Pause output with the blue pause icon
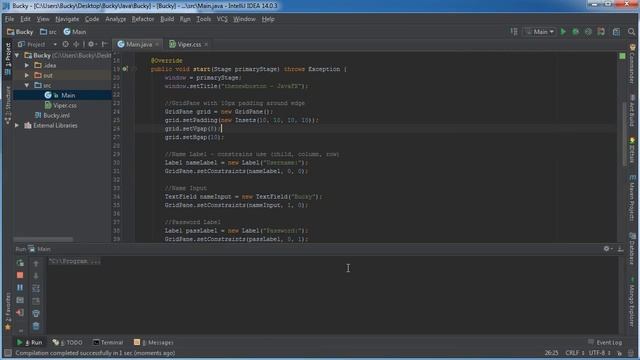The image size is (640, 360). pyautogui.click(x=20, y=287)
